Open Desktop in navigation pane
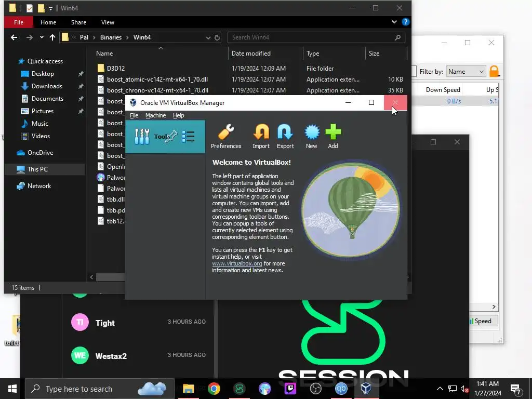This screenshot has width=532, height=399. (43, 74)
